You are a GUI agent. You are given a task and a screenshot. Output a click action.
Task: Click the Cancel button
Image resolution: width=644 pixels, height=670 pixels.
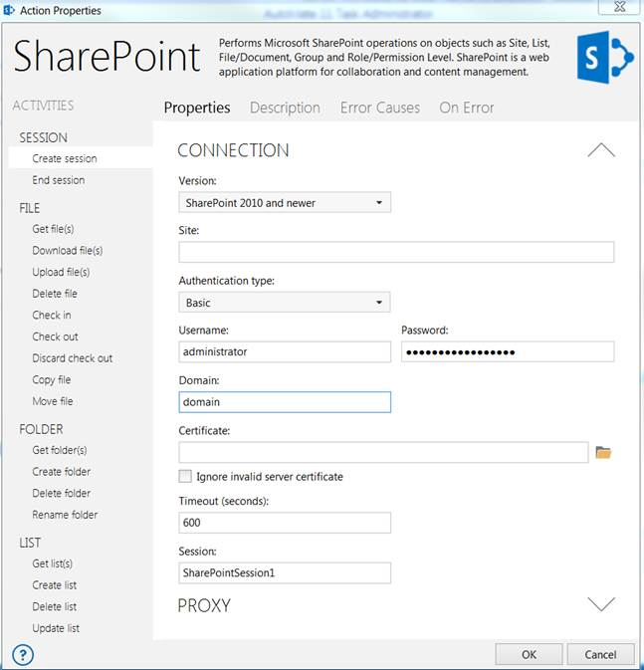coord(600,655)
